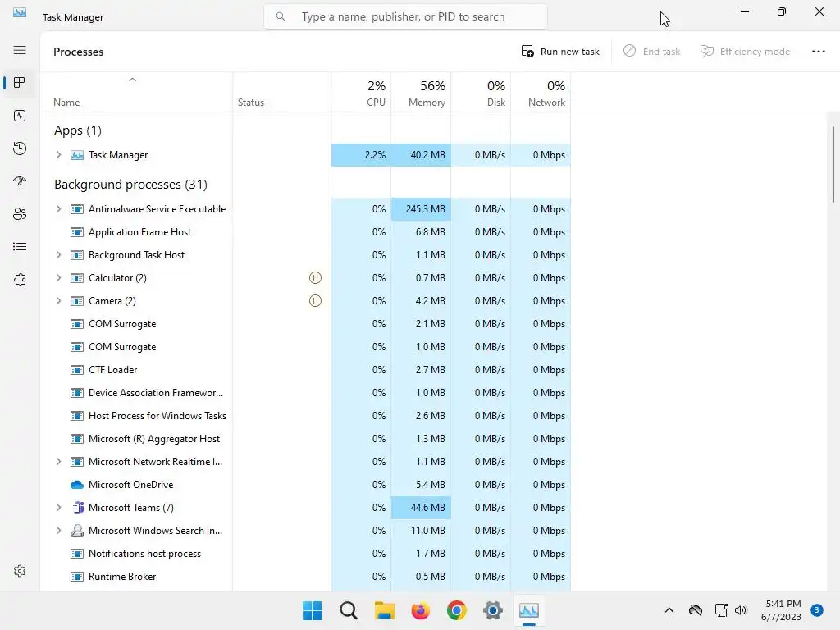Click Camera suspended status icon
The height and width of the screenshot is (630, 840).
pyautogui.click(x=316, y=301)
